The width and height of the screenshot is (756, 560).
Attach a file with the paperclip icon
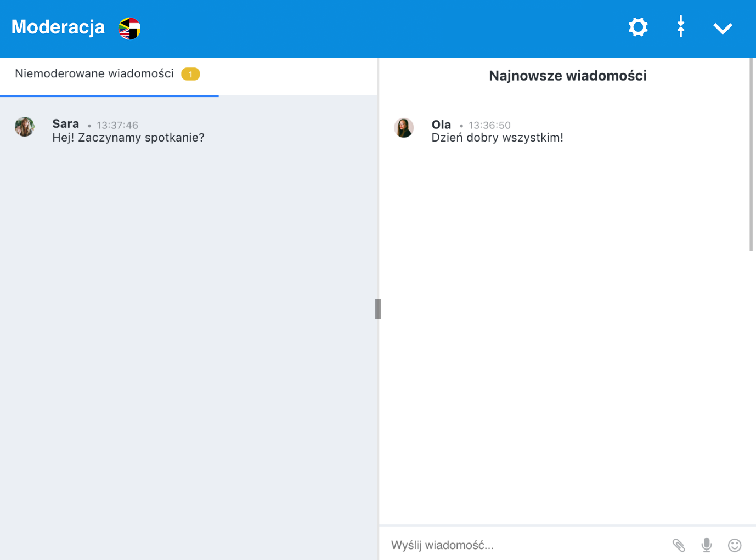(x=679, y=545)
